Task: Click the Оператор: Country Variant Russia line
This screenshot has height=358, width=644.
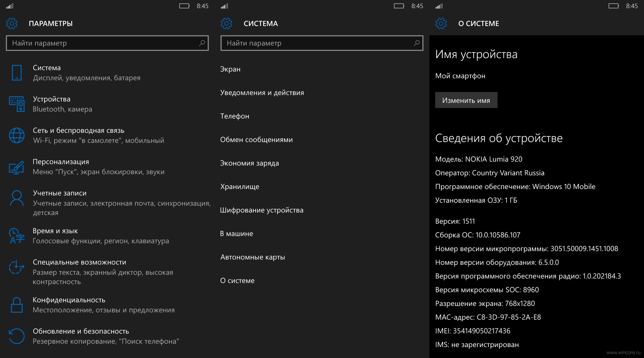Action: pos(490,173)
